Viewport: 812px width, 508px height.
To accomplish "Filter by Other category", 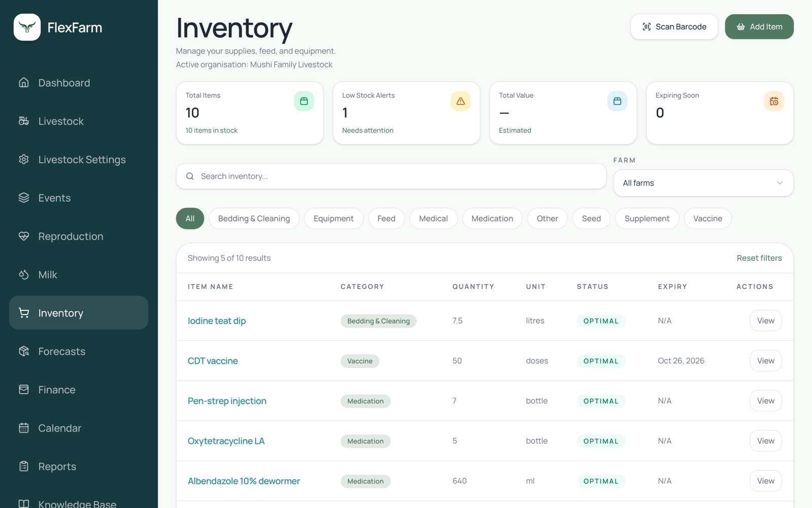I will click(548, 218).
